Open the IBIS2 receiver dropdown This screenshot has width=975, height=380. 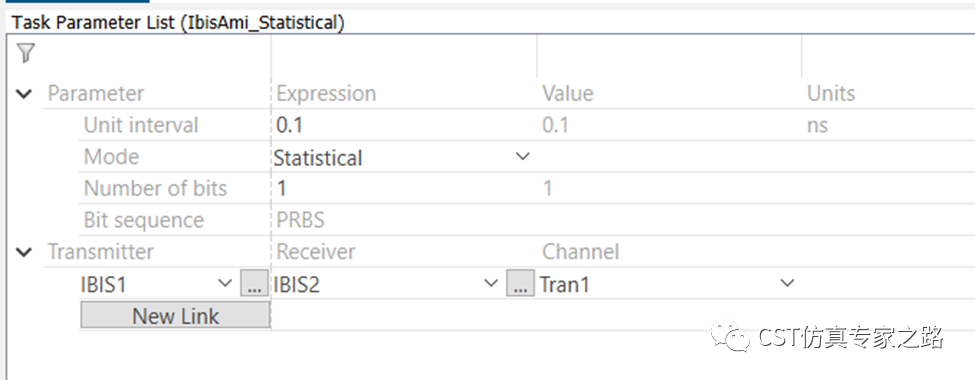point(491,284)
